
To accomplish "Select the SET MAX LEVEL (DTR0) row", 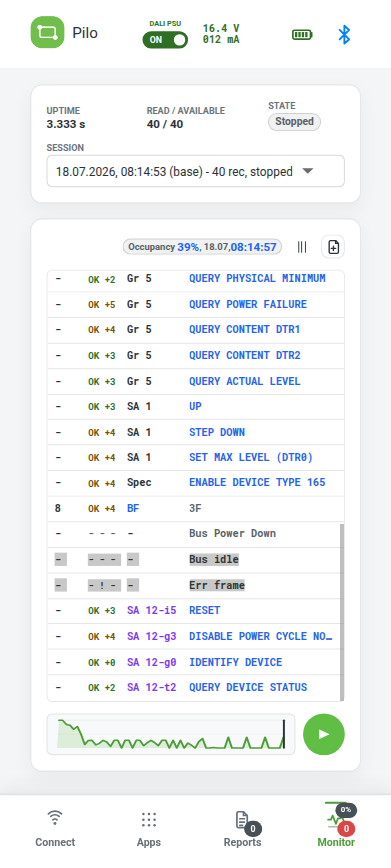I will click(196, 458).
